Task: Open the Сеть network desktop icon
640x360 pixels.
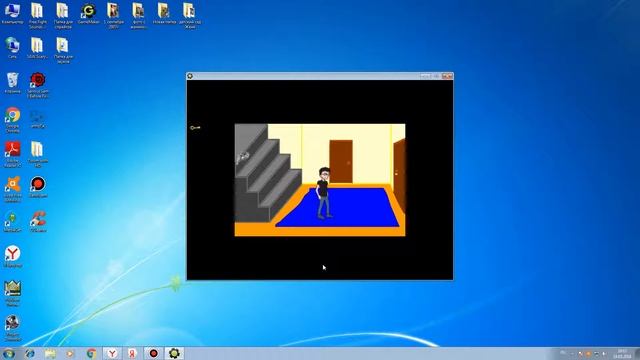Action: click(12, 48)
